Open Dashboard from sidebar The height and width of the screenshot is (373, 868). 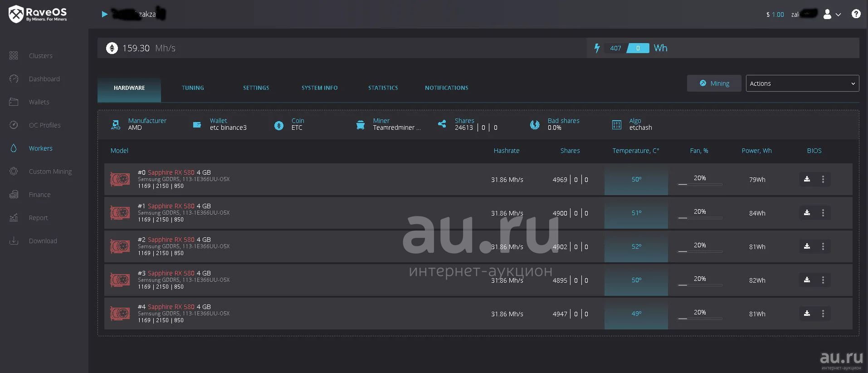44,79
